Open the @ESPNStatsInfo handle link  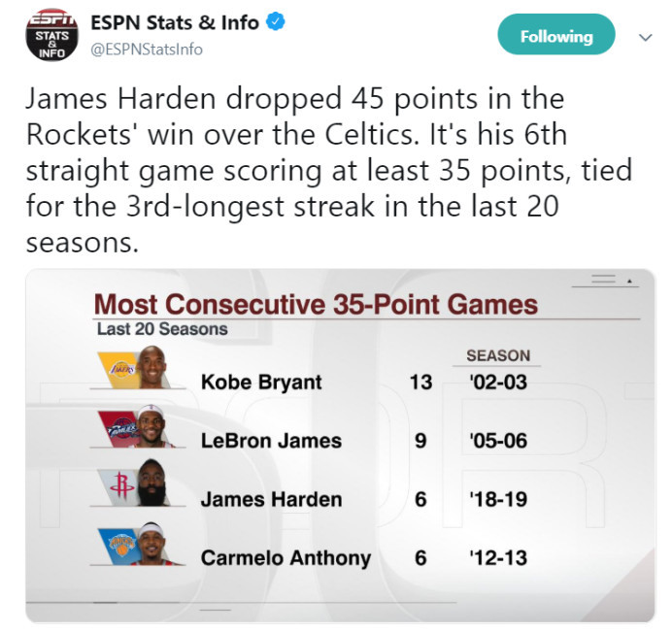click(147, 50)
